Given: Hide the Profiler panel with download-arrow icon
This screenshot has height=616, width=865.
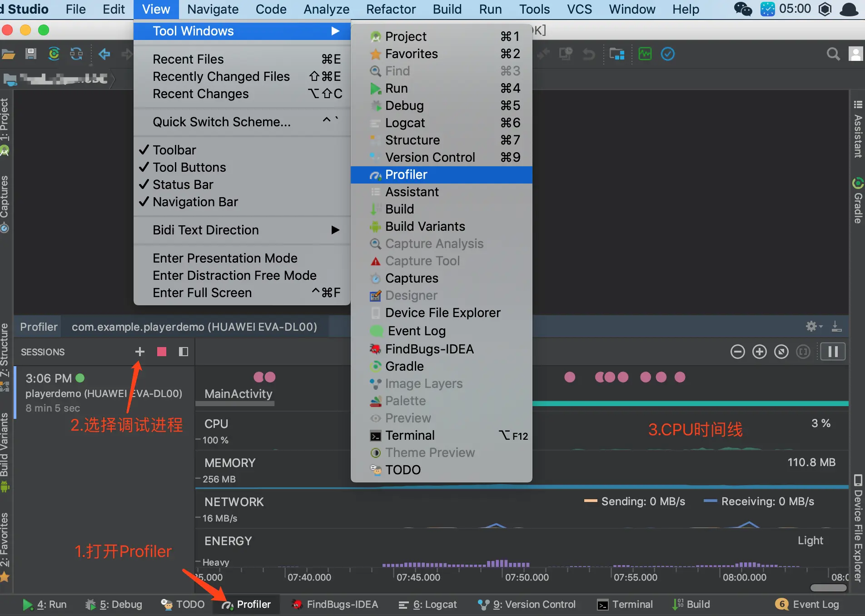Looking at the screenshot, I should click(836, 326).
